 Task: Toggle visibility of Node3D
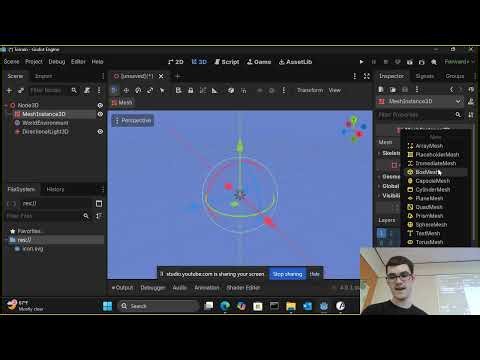tap(100, 105)
